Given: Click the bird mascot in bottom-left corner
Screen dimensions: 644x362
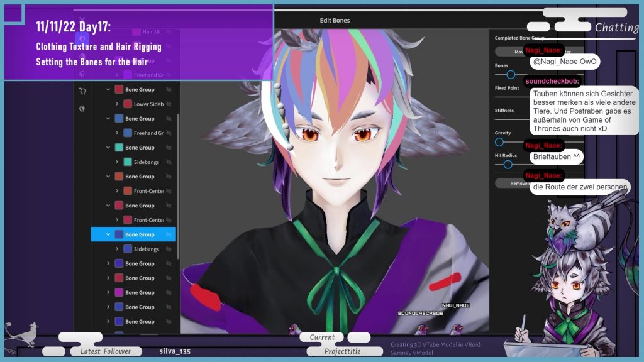Looking at the screenshot, I should pos(22,332).
